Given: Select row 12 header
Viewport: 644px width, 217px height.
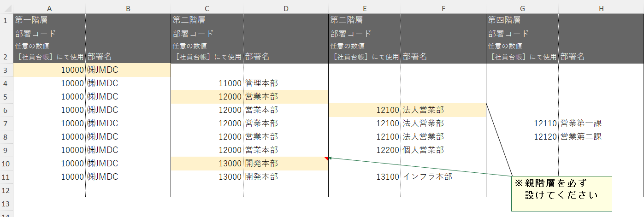Looking at the screenshot, I should point(6,190).
